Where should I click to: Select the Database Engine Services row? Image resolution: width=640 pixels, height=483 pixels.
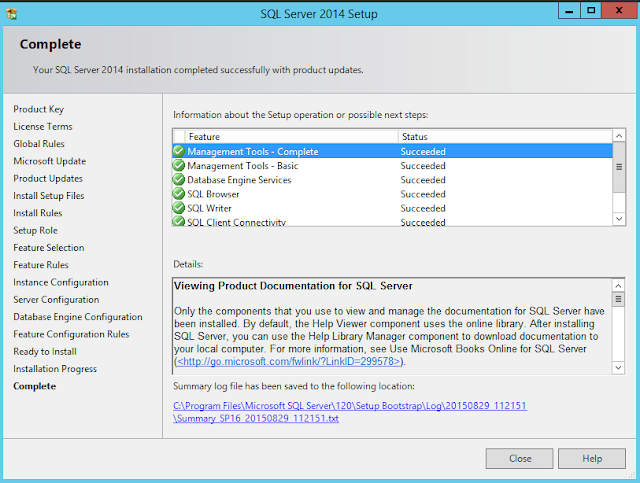[392, 180]
